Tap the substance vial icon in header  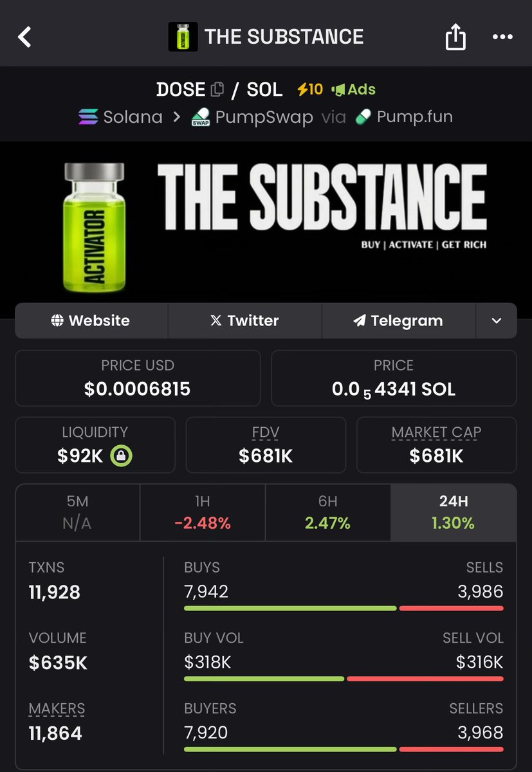181,37
